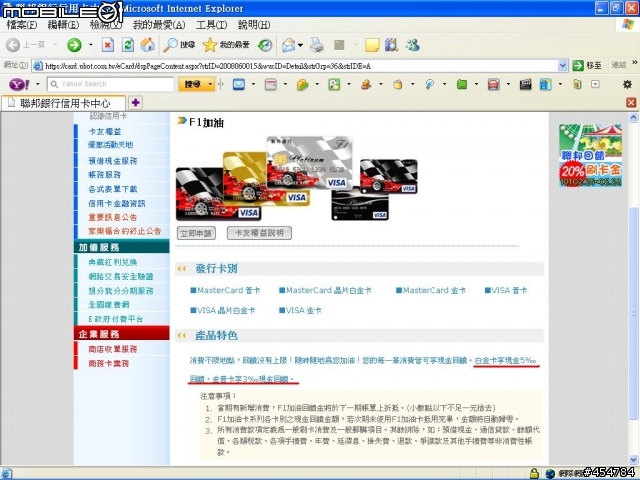Viewport: 640px width, 480px height.
Task: Click the green Forward arrow button
Action: click(74, 45)
